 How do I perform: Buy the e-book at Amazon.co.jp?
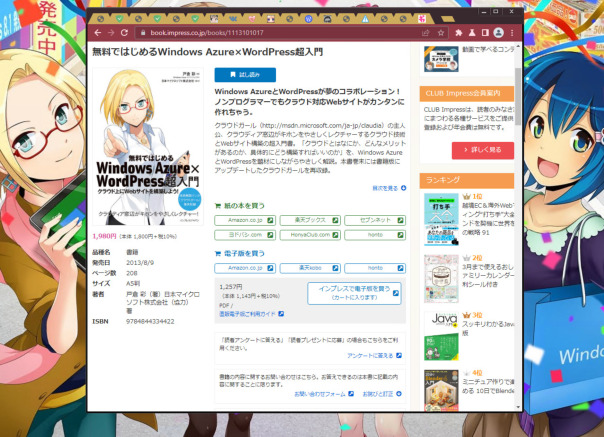(245, 268)
